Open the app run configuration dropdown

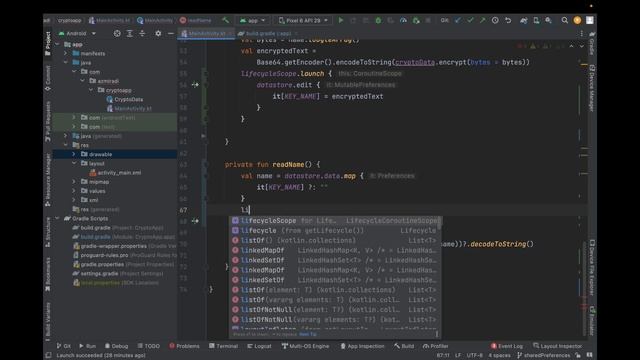(x=253, y=20)
